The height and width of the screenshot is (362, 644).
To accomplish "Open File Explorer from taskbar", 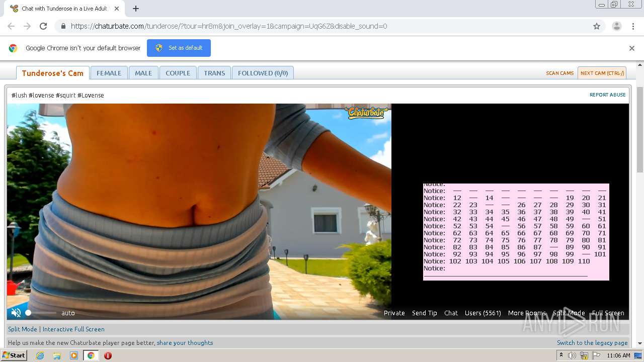I will [x=57, y=355].
